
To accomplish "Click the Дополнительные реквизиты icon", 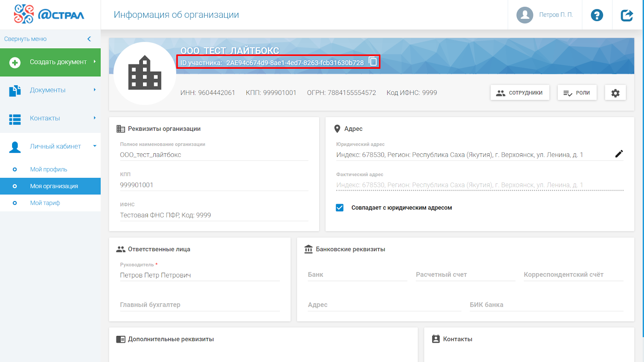I will (x=121, y=339).
